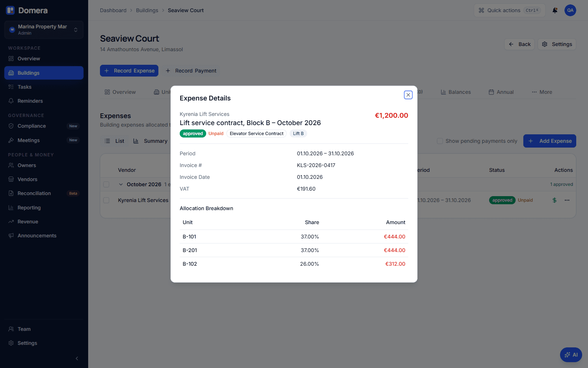Open the building Overview tab

(120, 92)
